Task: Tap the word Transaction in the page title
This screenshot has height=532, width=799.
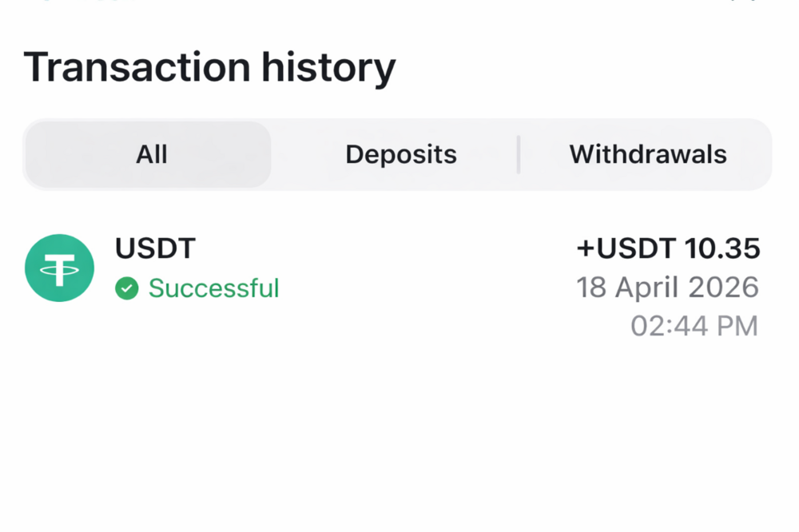Action: (136, 68)
